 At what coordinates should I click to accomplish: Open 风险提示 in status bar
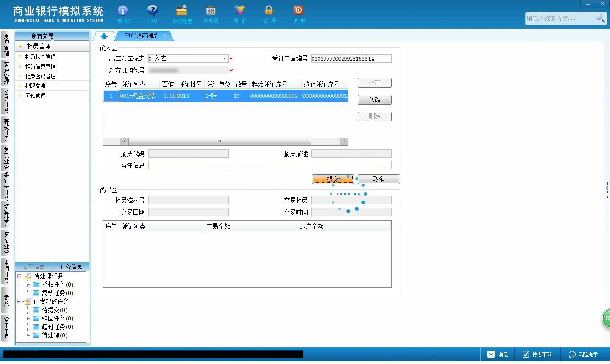pyautogui.click(x=583, y=354)
